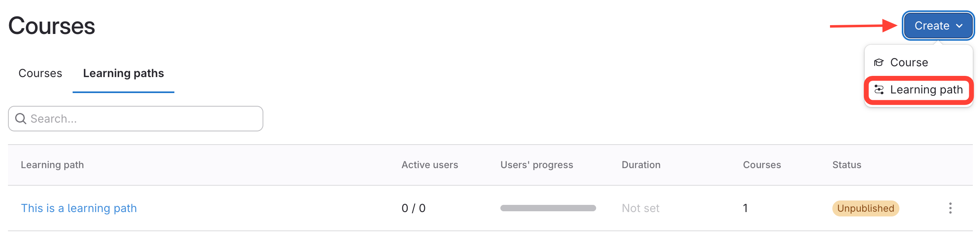Click the magnifying glass search icon
The height and width of the screenshot is (250, 980).
point(21,119)
